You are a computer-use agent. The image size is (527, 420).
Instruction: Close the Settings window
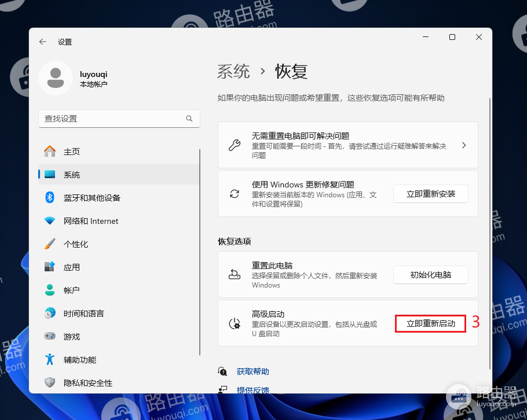pyautogui.click(x=478, y=37)
